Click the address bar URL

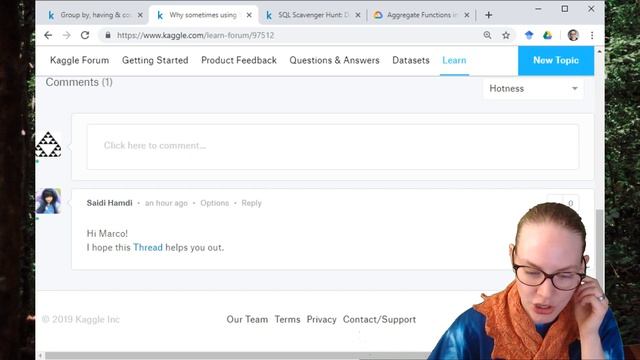(195, 36)
